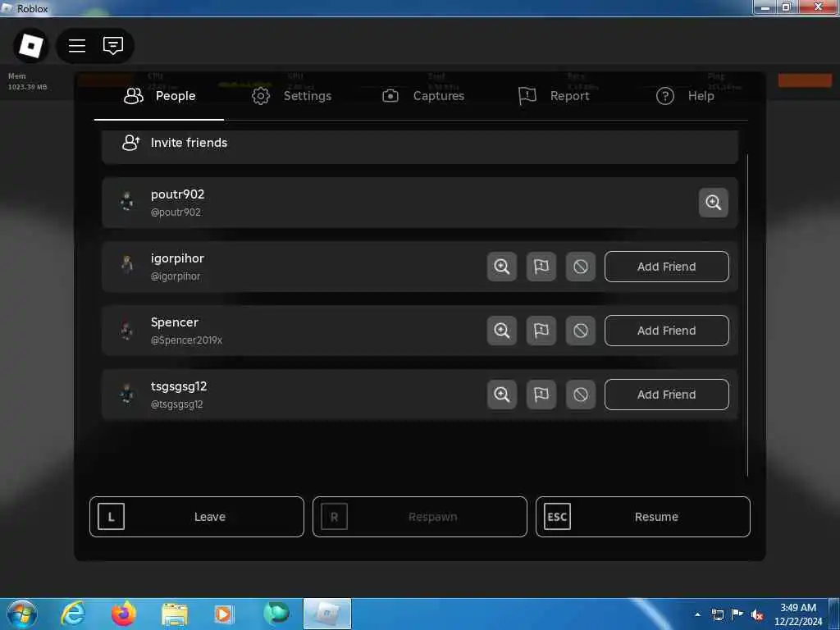Click tsgsgsg12 avatar thumbnail
Screen dimensions: 840x630
[x=127, y=395]
